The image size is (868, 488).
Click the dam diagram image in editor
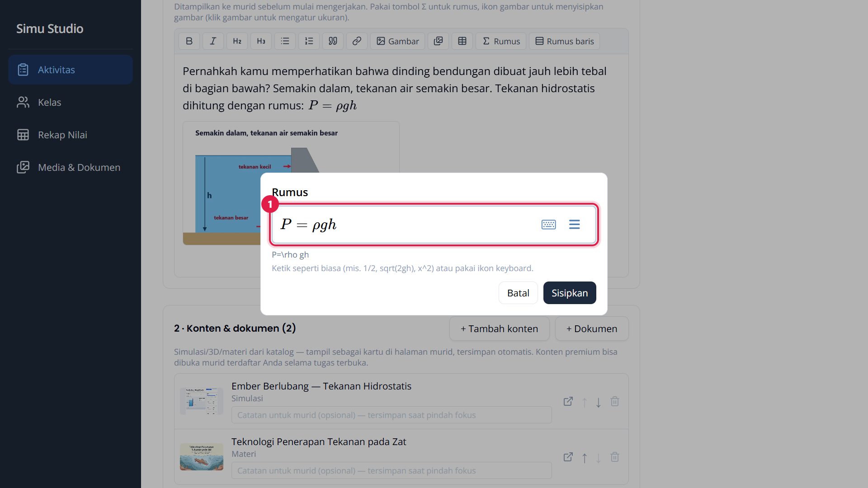tap(291, 183)
